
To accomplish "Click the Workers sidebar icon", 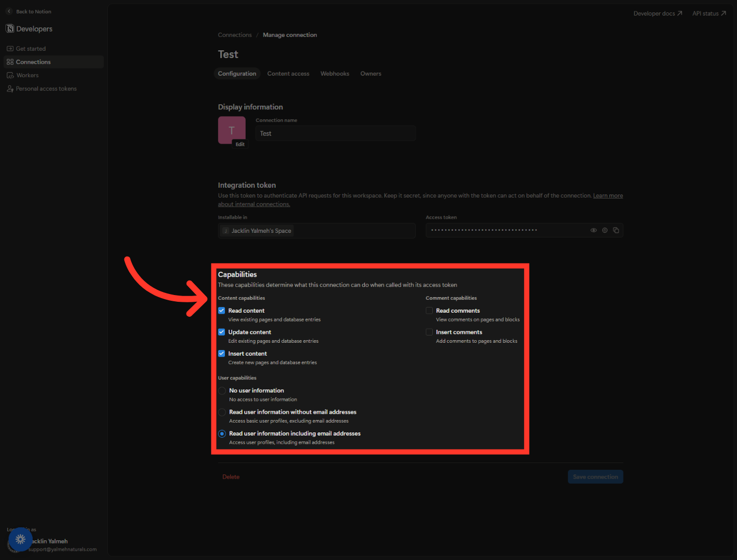I will (x=10, y=76).
